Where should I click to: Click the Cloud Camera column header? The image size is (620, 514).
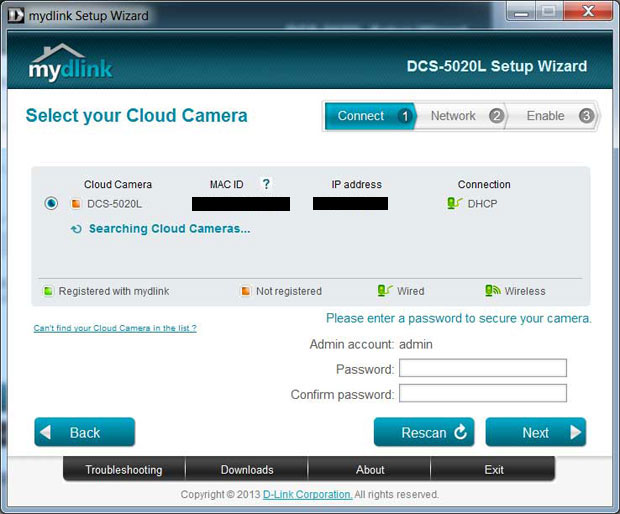[118, 184]
